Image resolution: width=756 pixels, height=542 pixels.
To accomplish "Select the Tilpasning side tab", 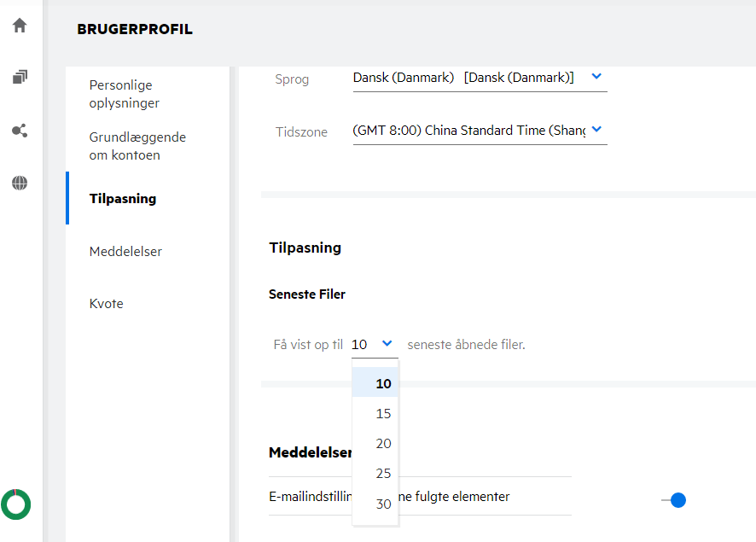I will [123, 199].
